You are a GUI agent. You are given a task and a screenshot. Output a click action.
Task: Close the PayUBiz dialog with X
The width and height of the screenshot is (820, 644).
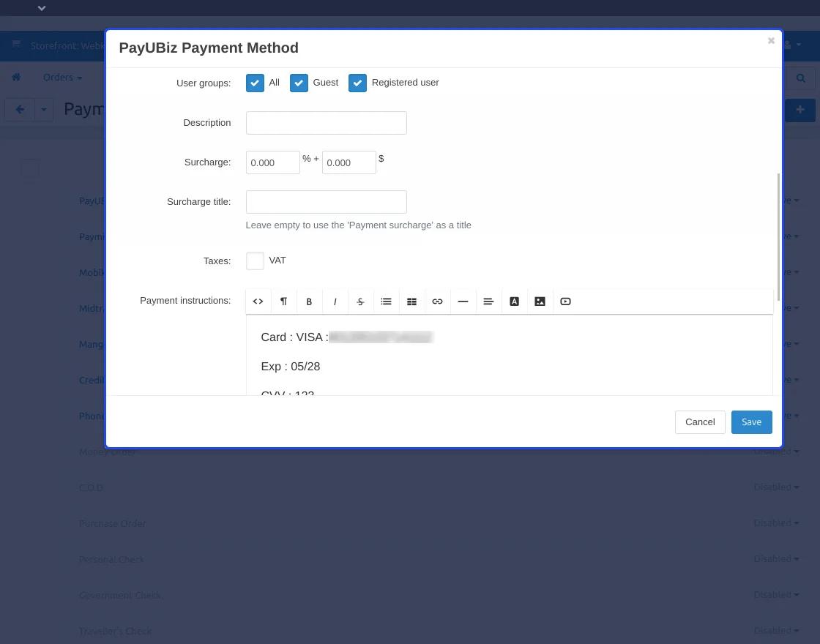click(x=771, y=41)
